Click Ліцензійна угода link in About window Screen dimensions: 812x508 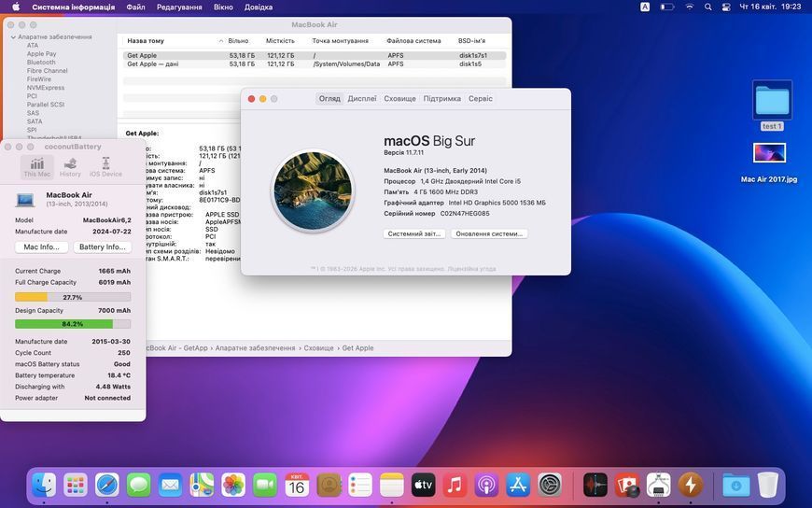point(471,269)
